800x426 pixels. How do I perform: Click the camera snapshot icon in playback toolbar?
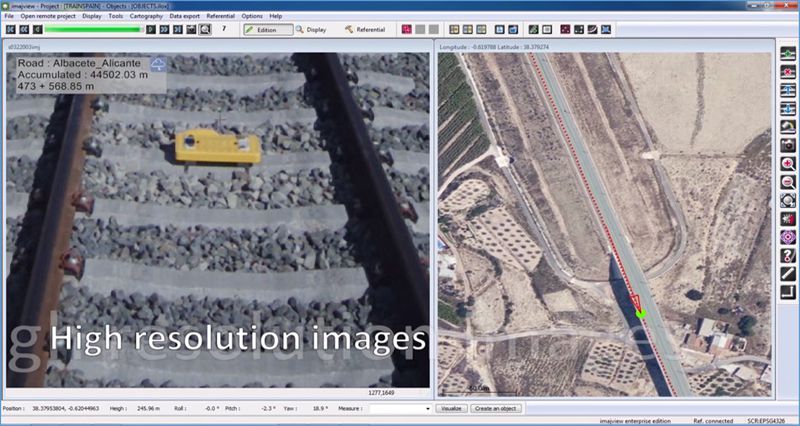(x=191, y=30)
